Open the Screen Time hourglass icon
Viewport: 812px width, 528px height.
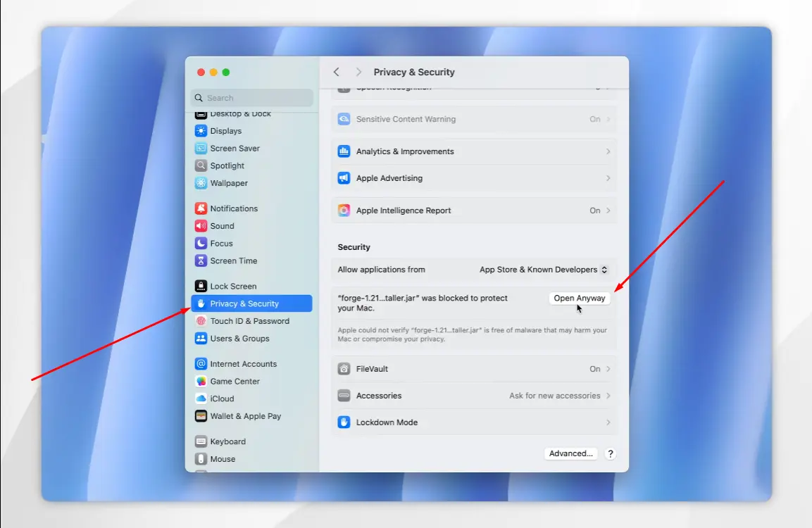[201, 260]
